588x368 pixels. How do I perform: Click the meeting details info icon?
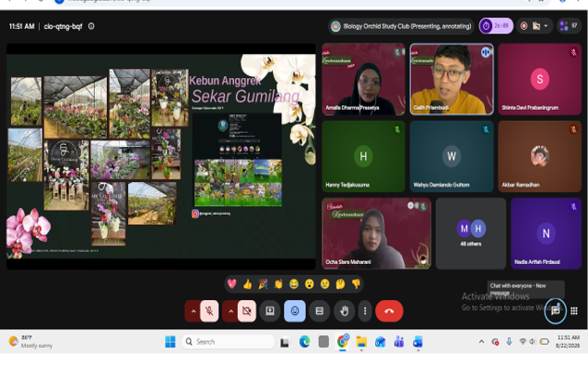[x=91, y=26]
